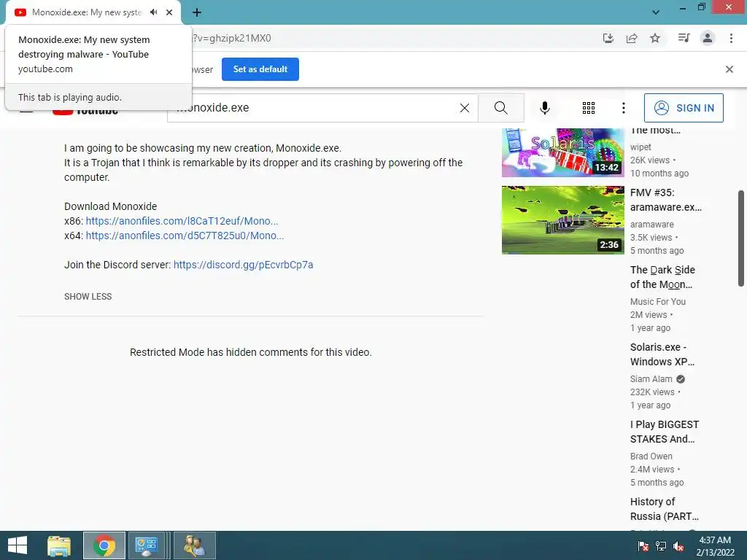Click the wipet channel name

pos(640,147)
